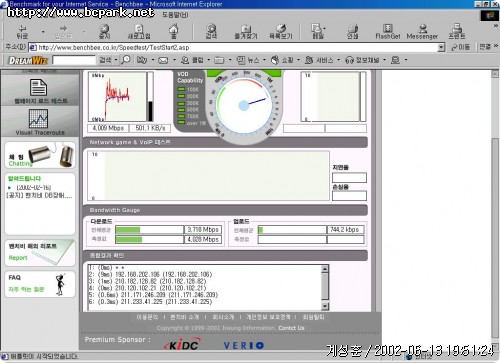Click the '4,009 Mbps' speed value
500x363 pixels.
tap(108, 128)
